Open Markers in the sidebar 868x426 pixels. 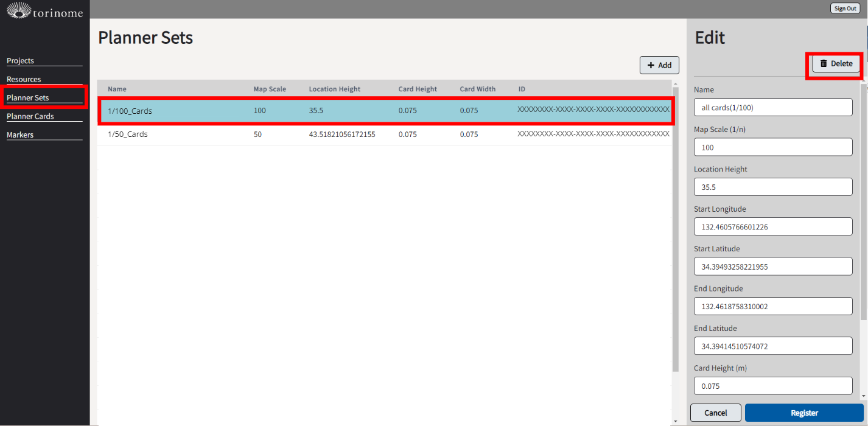(20, 134)
